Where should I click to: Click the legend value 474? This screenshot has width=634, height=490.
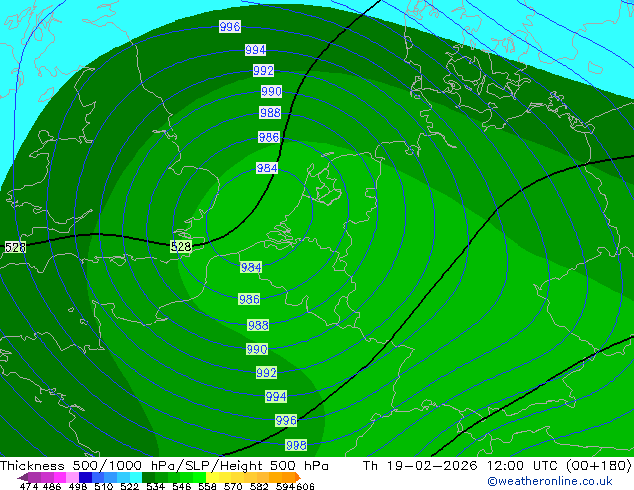click(x=29, y=486)
